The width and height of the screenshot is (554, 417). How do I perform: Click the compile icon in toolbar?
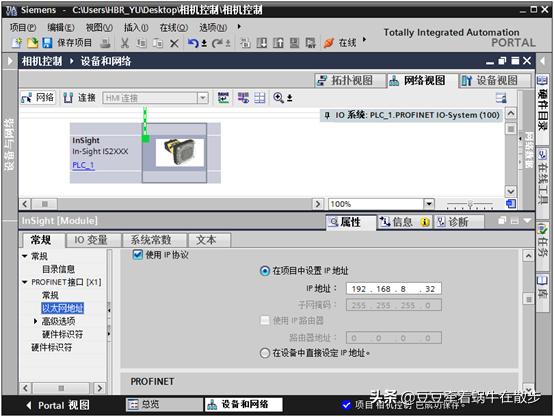[245, 43]
